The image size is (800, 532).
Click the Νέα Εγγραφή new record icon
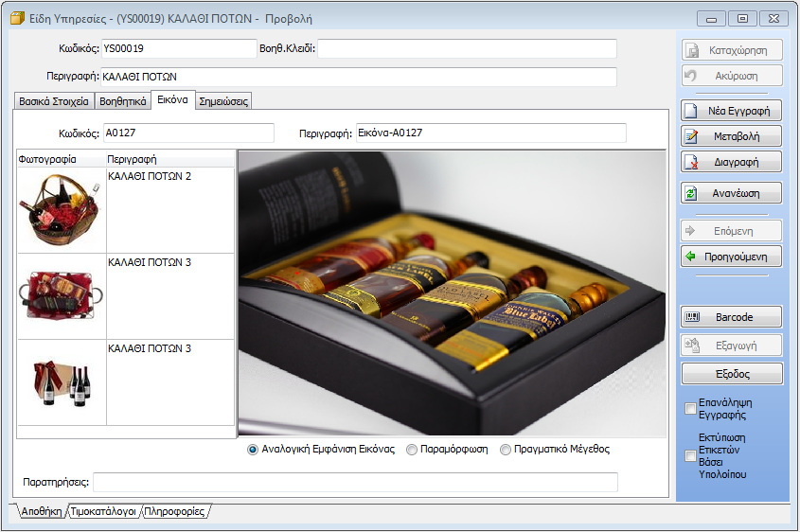[691, 111]
